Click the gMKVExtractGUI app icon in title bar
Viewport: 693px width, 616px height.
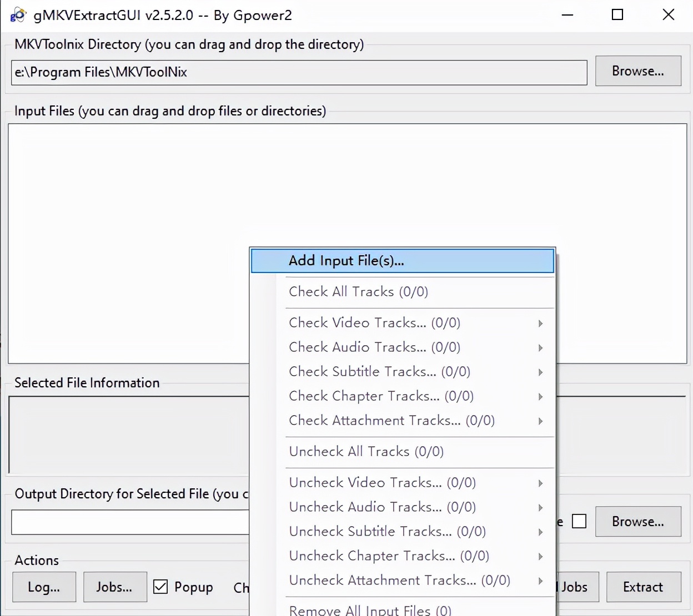pyautogui.click(x=18, y=15)
